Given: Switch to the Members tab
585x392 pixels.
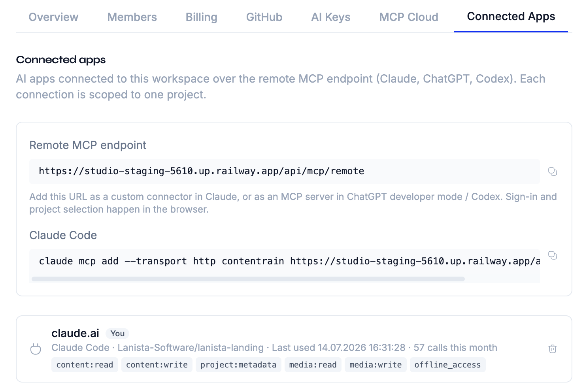Looking at the screenshot, I should [132, 17].
